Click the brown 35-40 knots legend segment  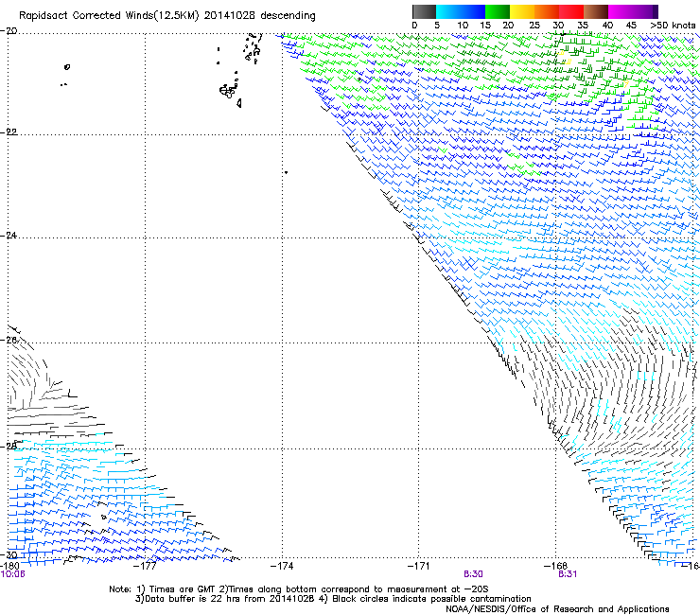click(596, 11)
